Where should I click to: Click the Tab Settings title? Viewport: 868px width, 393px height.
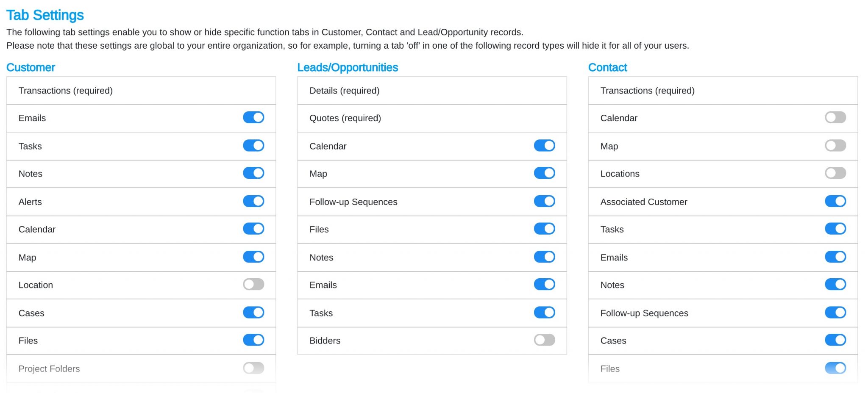click(x=45, y=15)
